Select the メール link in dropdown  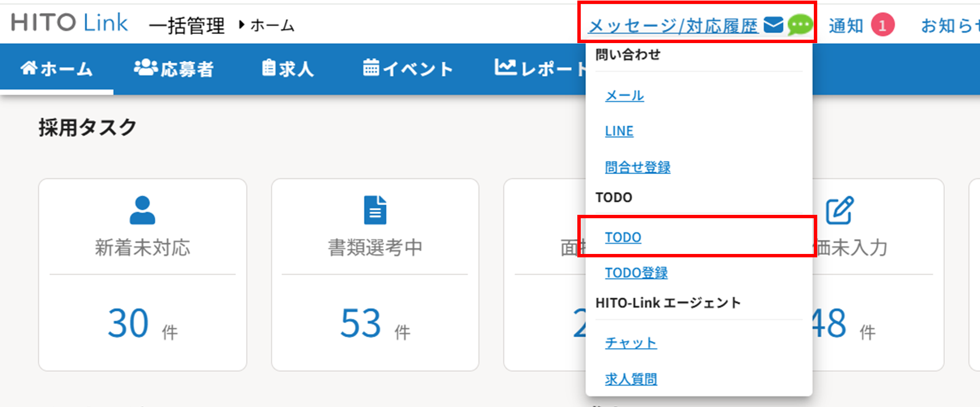624,96
